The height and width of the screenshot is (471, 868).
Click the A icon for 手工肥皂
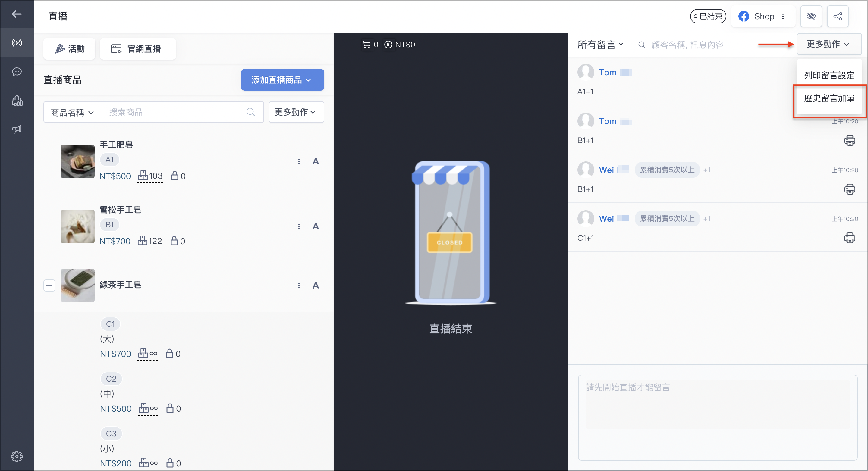tap(315, 161)
